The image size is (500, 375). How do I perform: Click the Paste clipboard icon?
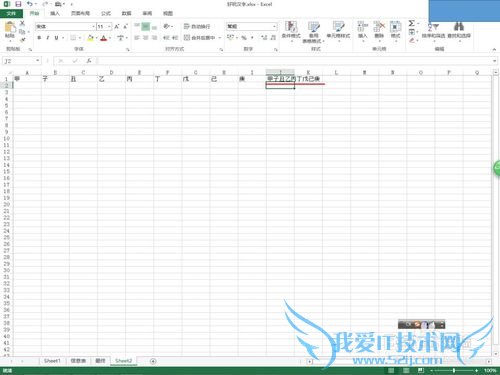(10, 27)
